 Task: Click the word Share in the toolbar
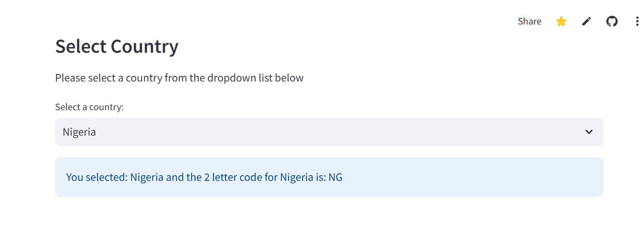tap(529, 21)
